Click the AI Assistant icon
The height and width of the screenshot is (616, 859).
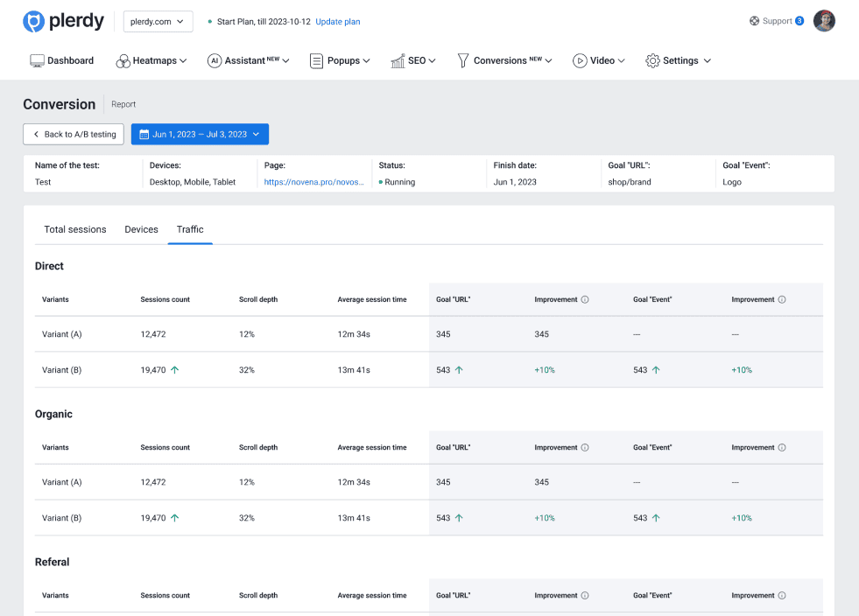point(214,61)
